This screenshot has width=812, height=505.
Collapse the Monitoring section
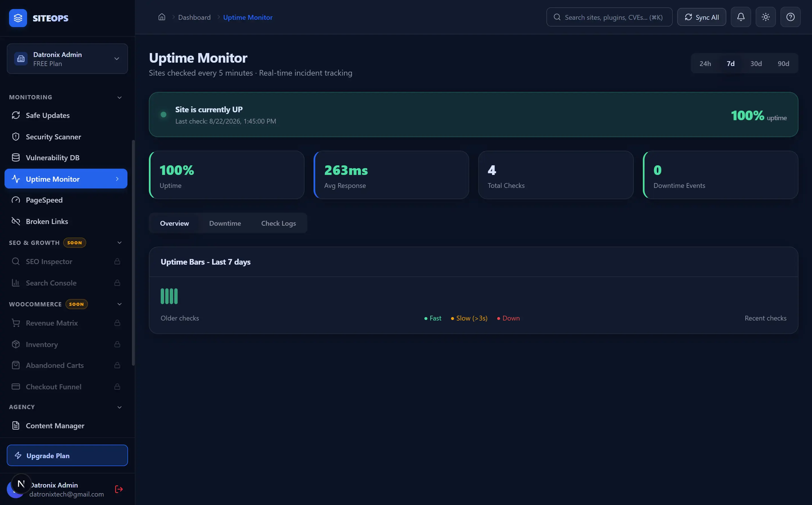point(120,98)
